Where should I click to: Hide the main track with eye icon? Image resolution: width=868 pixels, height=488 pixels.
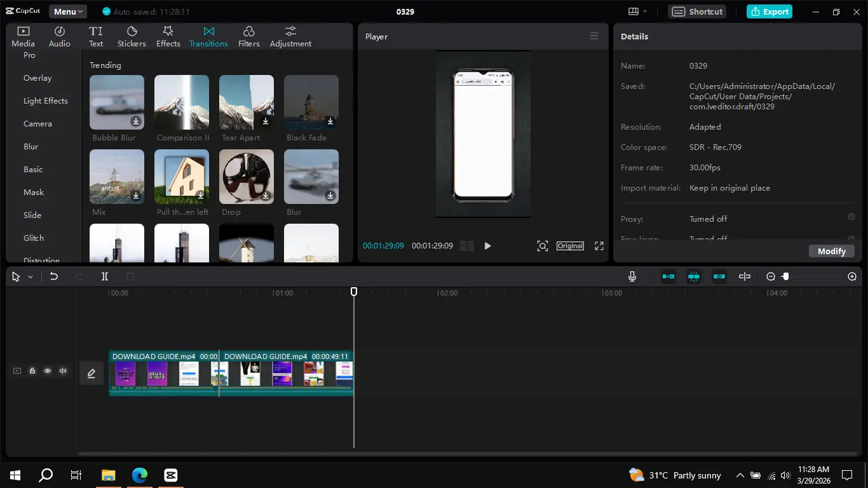[x=48, y=371]
